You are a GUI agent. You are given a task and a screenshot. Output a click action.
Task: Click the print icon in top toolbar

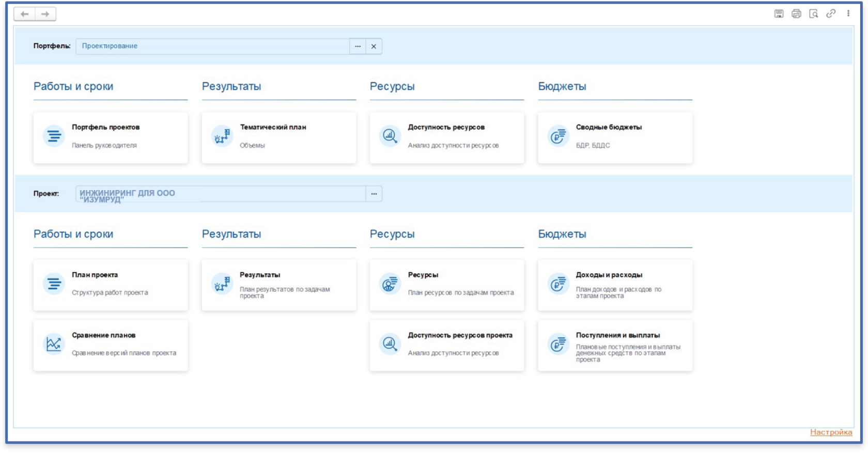tap(796, 14)
